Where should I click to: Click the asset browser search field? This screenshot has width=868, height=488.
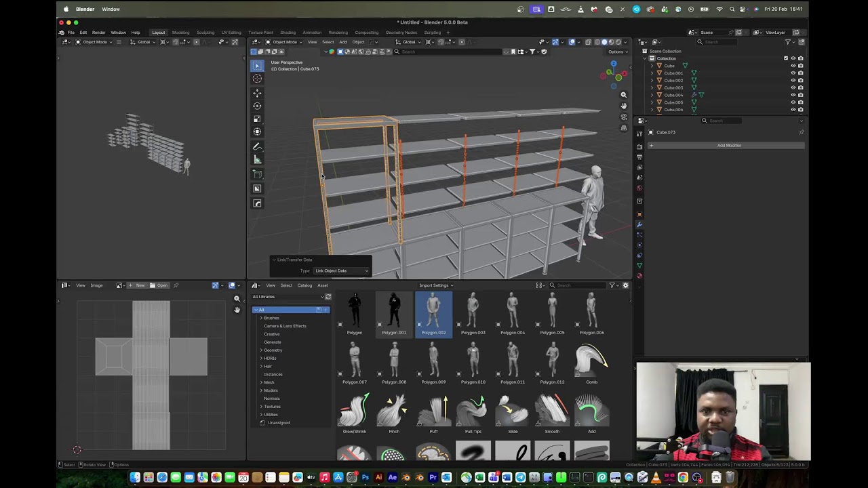[x=577, y=285]
